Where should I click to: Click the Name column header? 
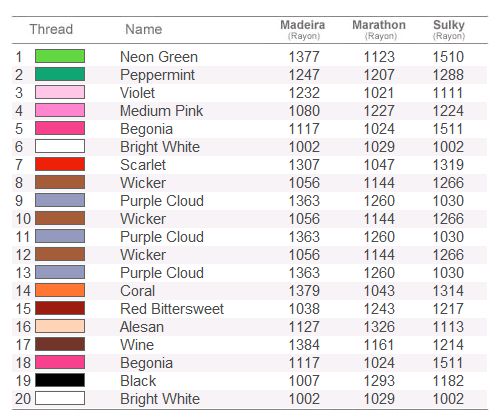point(144,29)
